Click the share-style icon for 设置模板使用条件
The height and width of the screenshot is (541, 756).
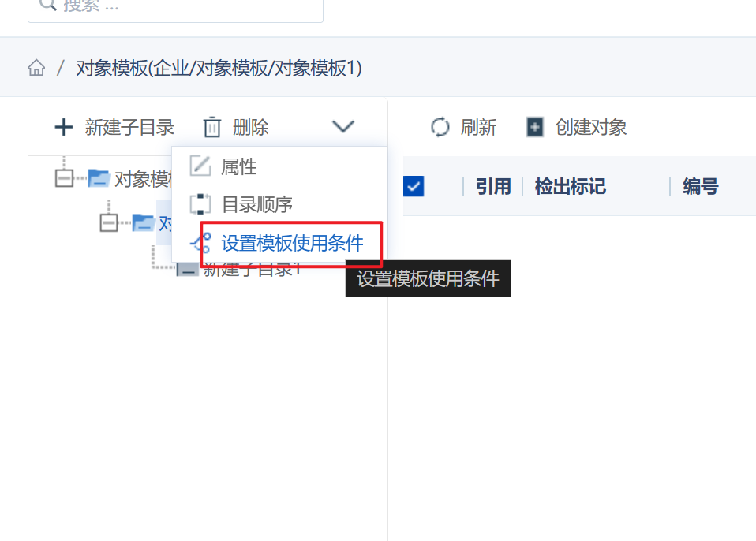point(200,243)
